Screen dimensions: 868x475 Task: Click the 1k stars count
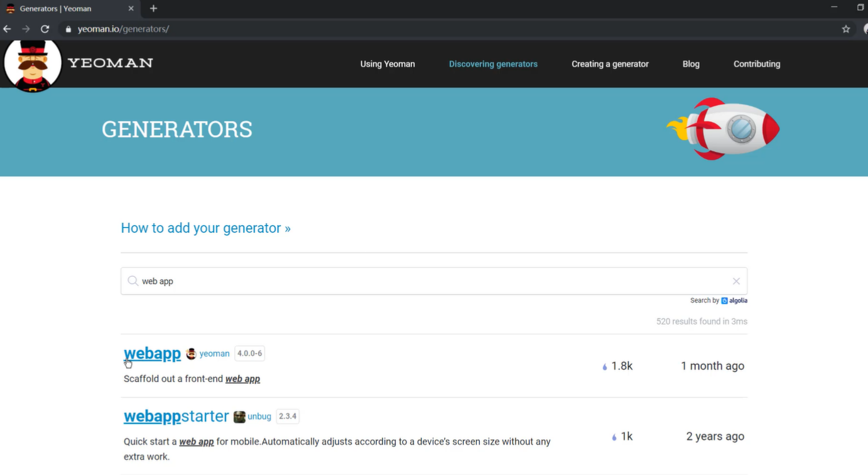(622, 436)
